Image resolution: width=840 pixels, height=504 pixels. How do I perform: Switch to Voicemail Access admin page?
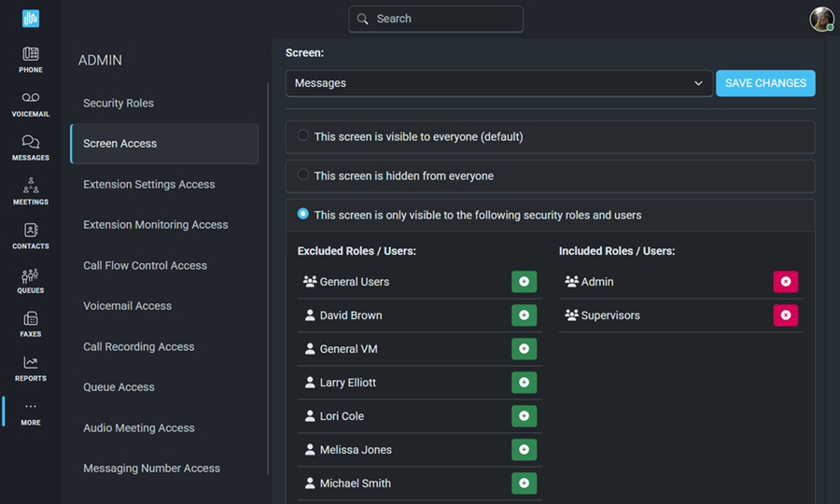128,306
